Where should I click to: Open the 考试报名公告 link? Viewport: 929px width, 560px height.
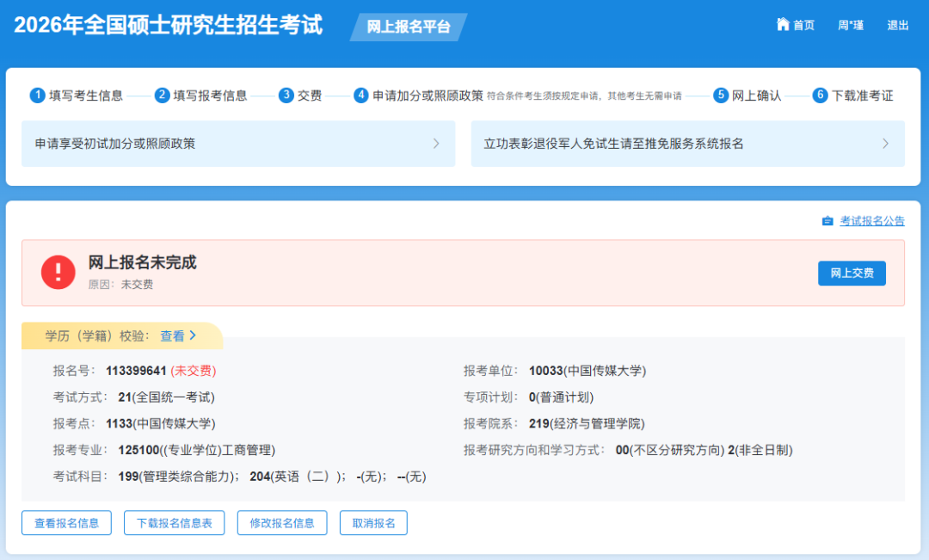871,221
